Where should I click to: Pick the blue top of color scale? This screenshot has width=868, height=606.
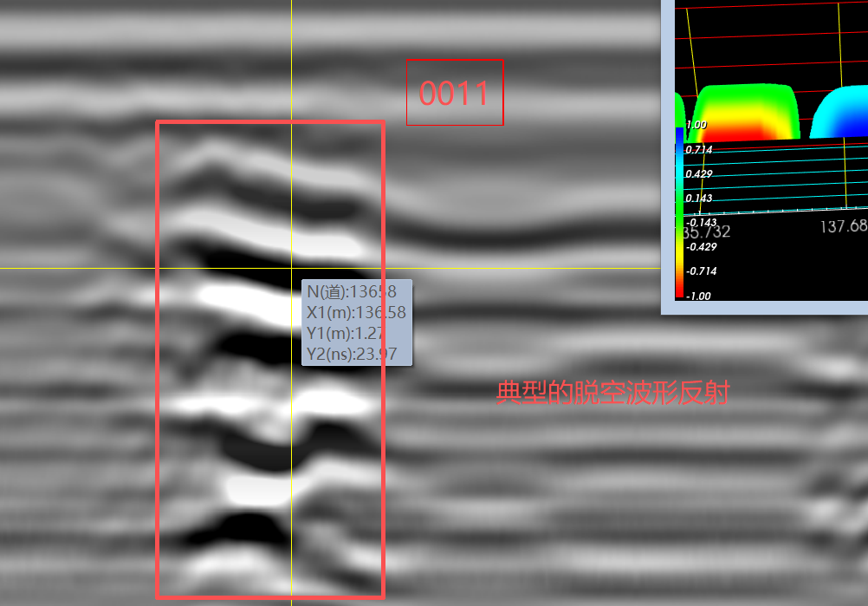pyautogui.click(x=679, y=134)
